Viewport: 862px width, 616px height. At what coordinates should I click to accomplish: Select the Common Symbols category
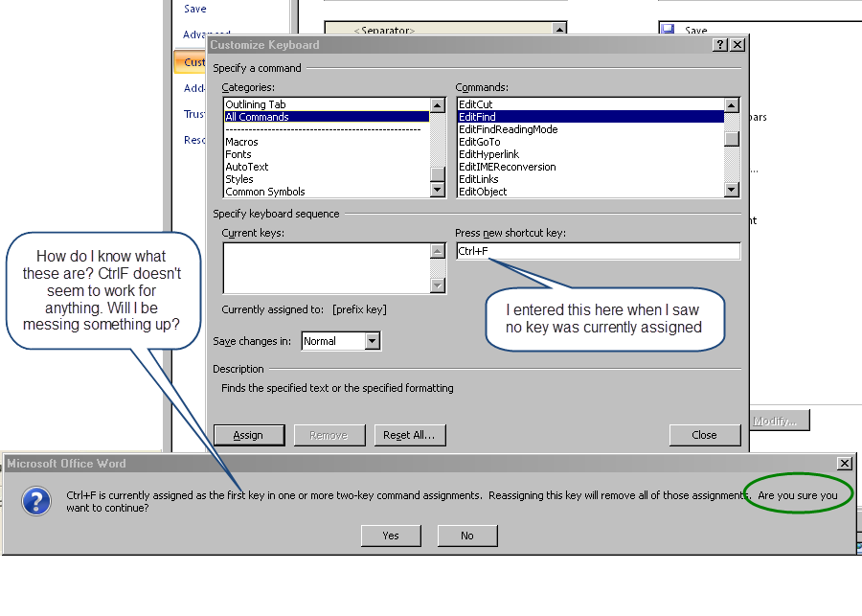pyautogui.click(x=265, y=192)
